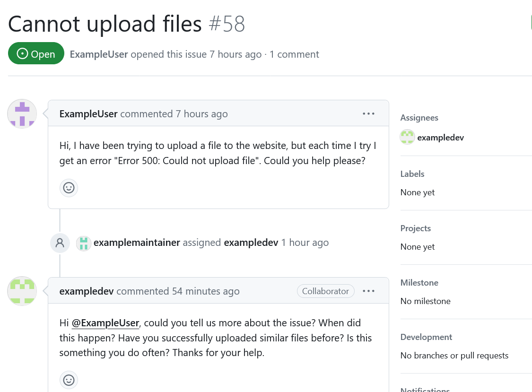
Task: Click examplemaintainer name in assignment event
Action: click(137, 243)
